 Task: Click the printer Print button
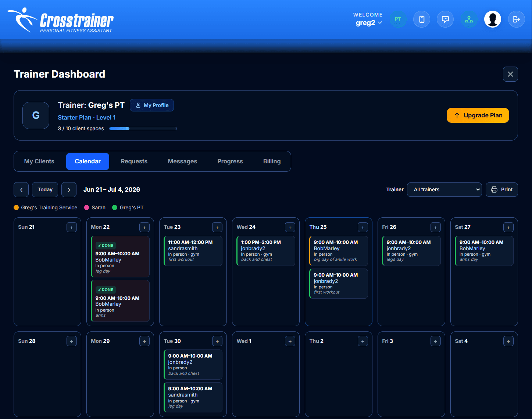pos(502,189)
